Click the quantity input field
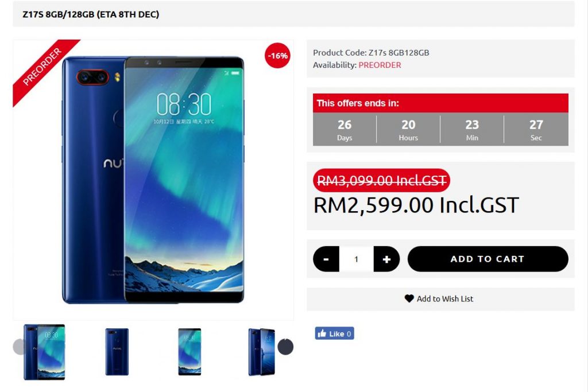 click(x=356, y=259)
